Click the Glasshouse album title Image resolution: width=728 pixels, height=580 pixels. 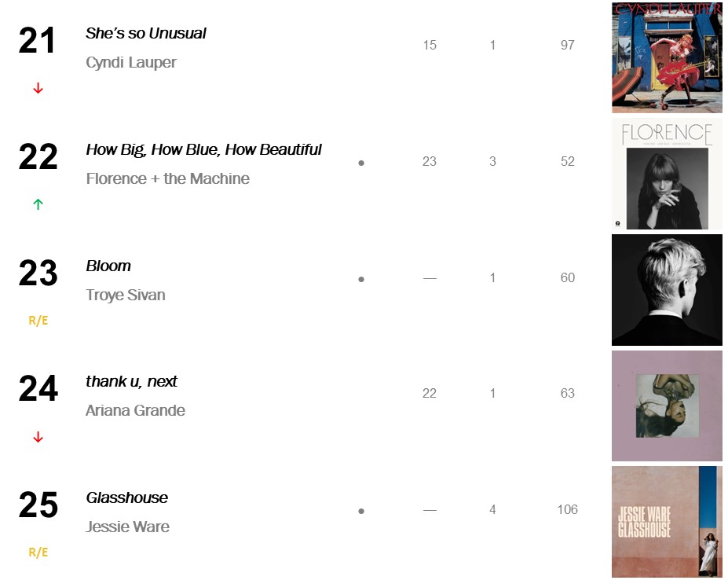(x=126, y=497)
